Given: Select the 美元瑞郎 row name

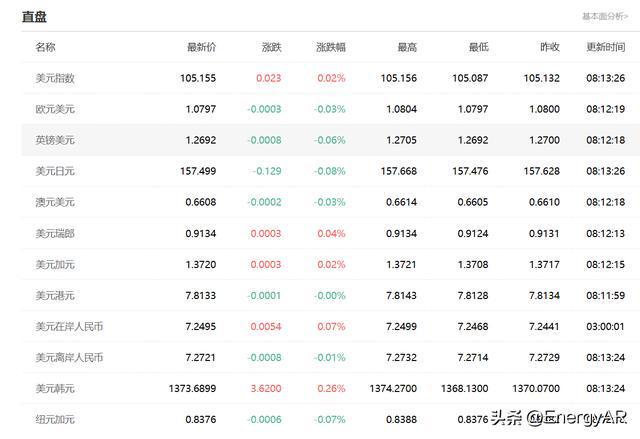Looking at the screenshot, I should 55,233.
